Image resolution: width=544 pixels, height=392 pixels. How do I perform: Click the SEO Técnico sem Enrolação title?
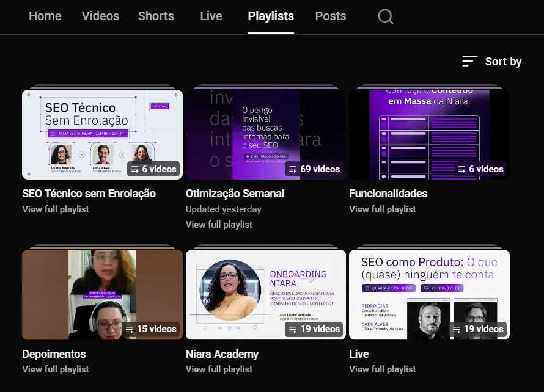click(89, 194)
